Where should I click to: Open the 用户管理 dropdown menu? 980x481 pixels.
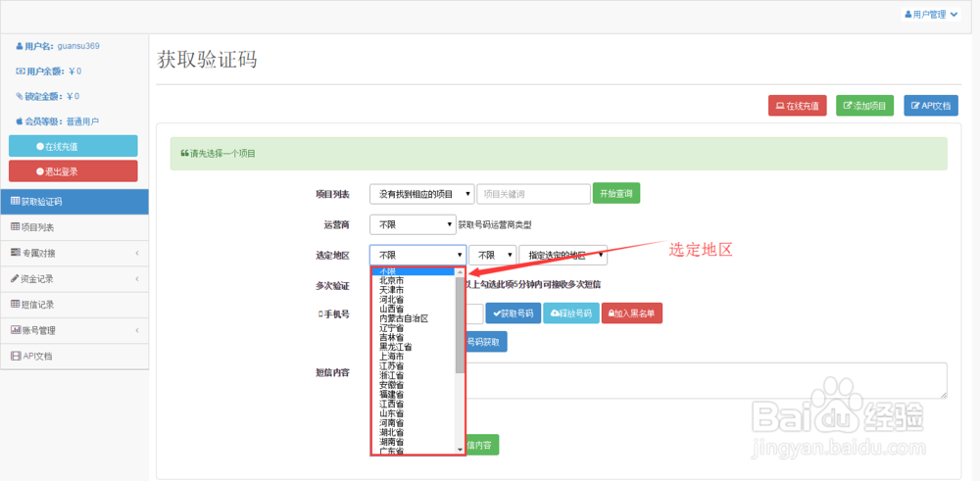click(x=931, y=15)
